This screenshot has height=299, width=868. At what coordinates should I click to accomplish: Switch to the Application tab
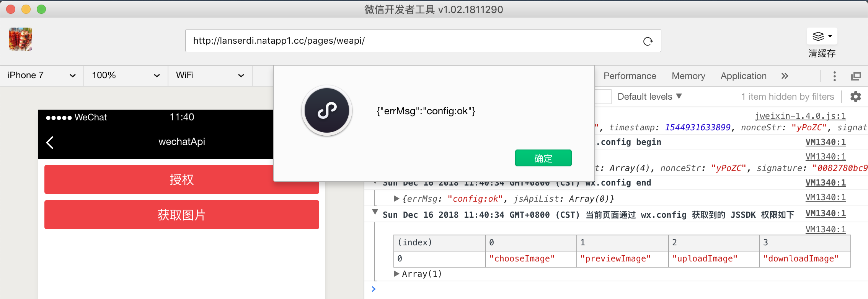[x=743, y=76]
